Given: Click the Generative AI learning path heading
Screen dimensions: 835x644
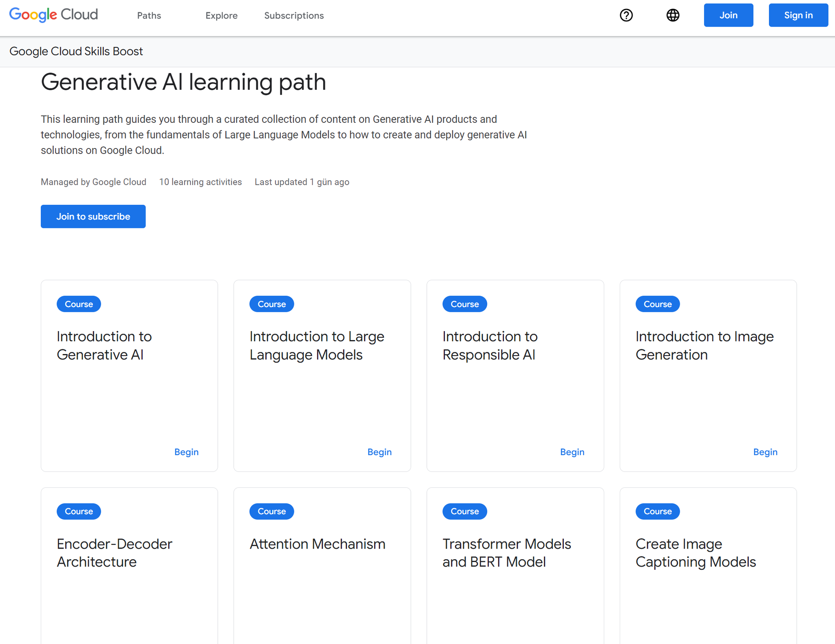Looking at the screenshot, I should (183, 82).
